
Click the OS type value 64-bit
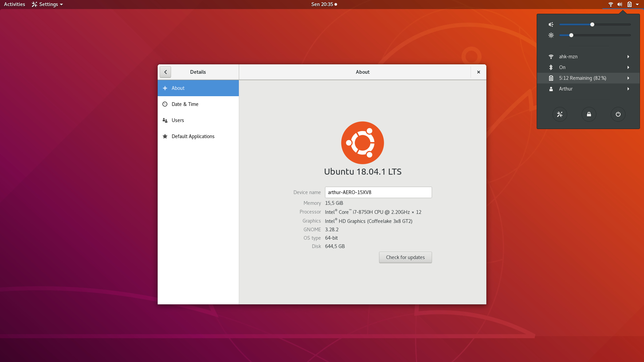pos(331,238)
